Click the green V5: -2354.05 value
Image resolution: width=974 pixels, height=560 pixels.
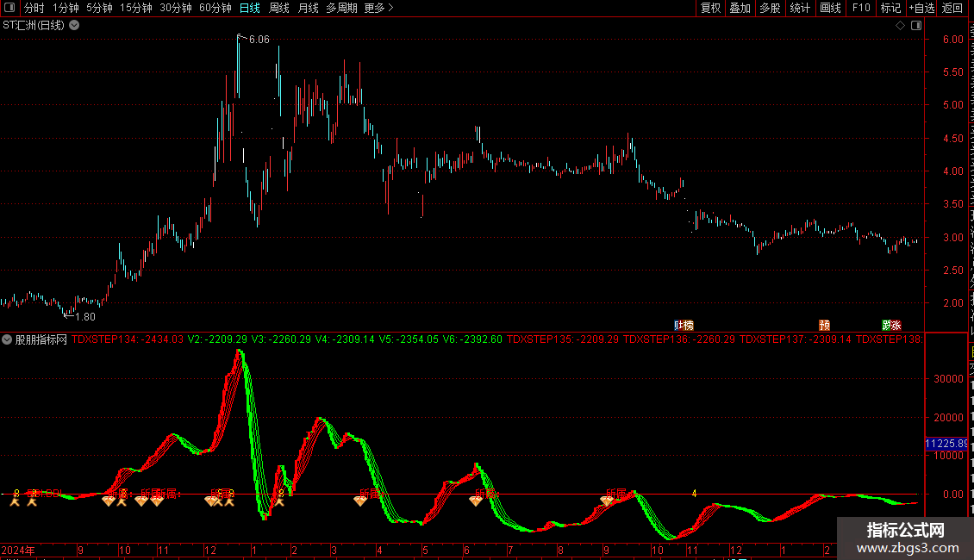click(409, 339)
